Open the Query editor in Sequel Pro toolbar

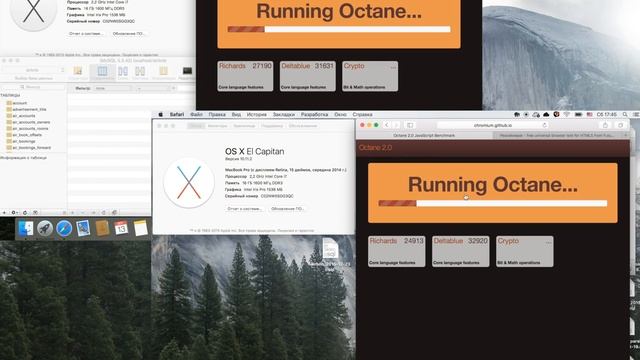tap(187, 73)
